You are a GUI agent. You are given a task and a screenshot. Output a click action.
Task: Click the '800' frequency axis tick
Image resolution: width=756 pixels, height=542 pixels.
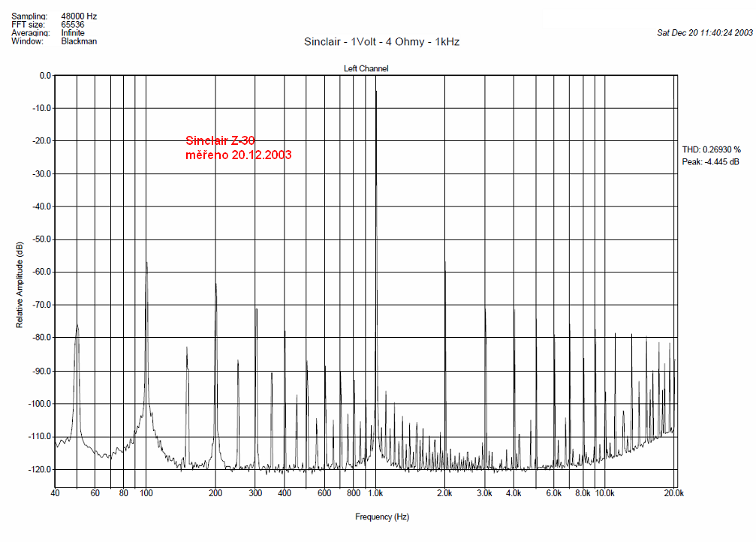click(x=354, y=493)
